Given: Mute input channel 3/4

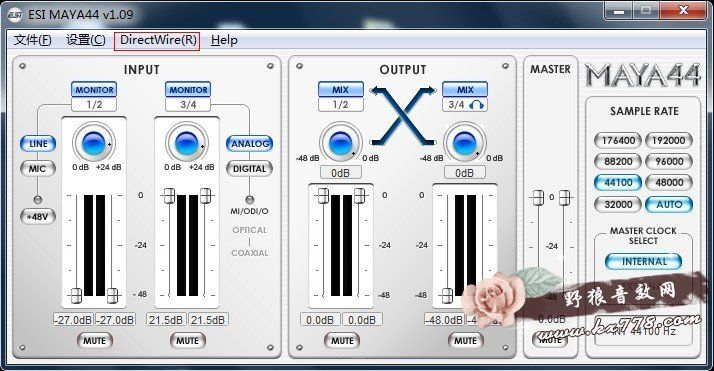Looking at the screenshot, I should (x=188, y=341).
